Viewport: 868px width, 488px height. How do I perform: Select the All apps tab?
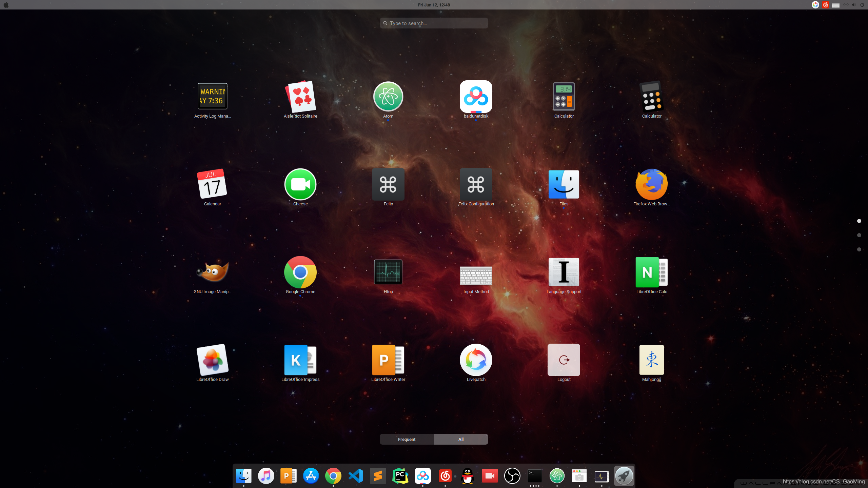click(x=461, y=439)
